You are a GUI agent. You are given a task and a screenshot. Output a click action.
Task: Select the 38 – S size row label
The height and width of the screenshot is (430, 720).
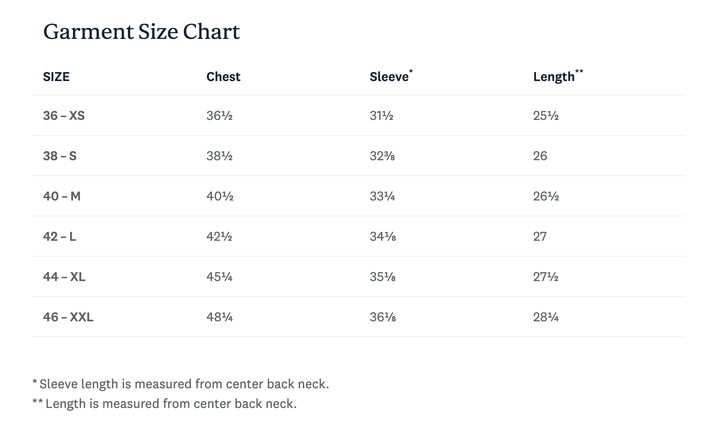[x=60, y=156]
